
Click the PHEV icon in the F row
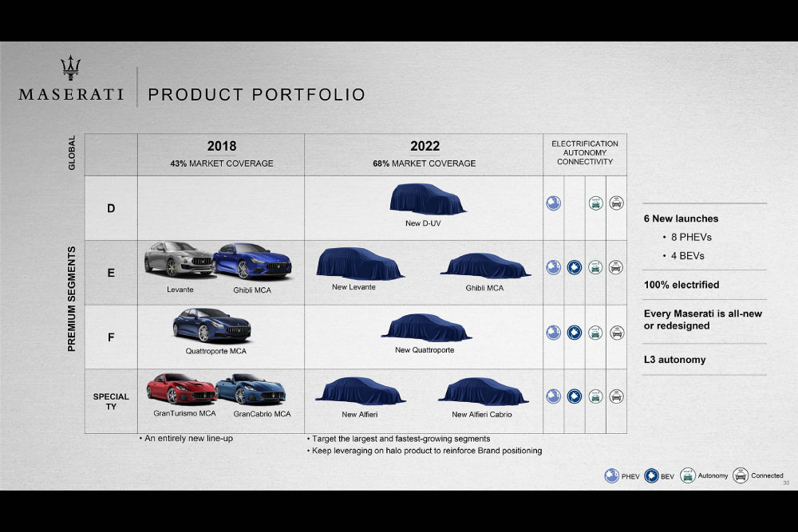click(553, 332)
